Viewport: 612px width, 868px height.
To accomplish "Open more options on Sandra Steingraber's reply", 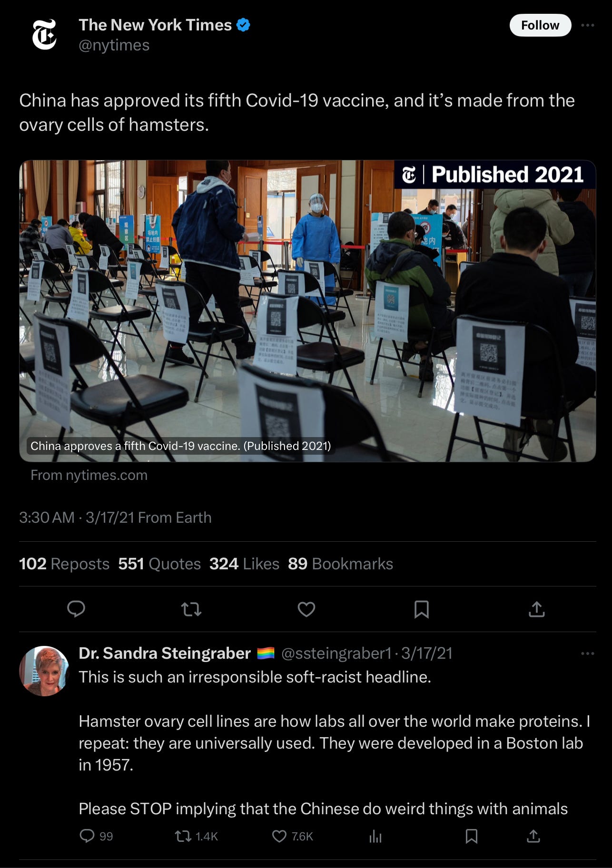I will [x=588, y=653].
